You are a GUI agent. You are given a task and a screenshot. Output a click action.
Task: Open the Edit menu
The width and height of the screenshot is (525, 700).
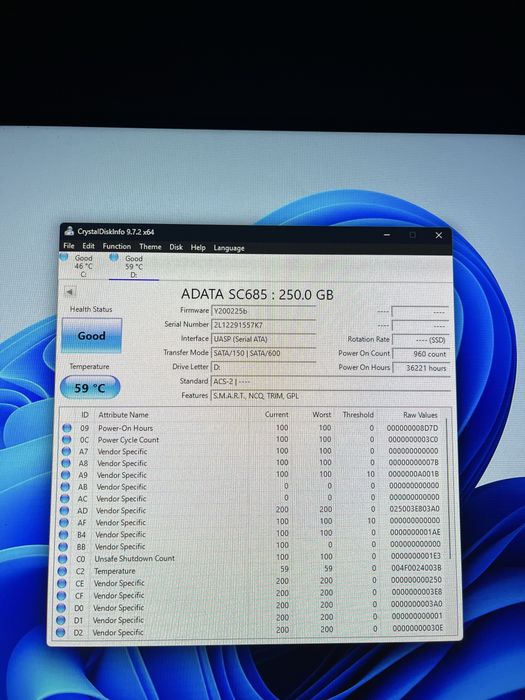point(88,246)
